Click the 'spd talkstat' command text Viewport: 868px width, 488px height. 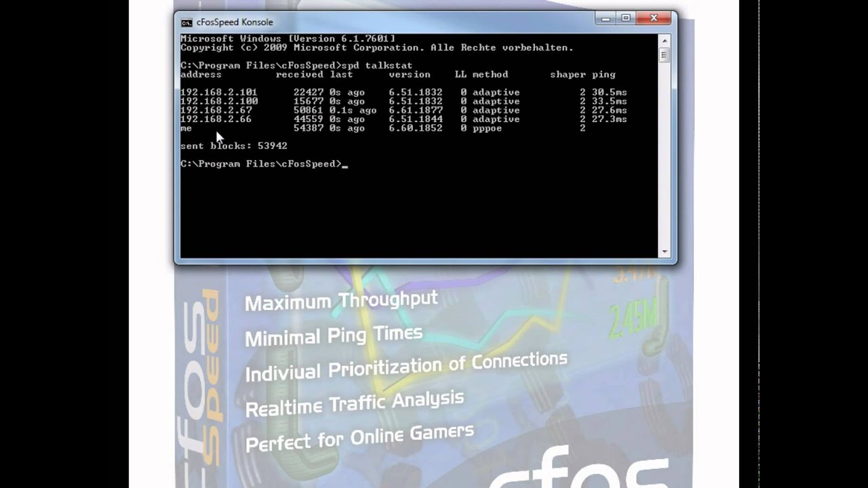(x=377, y=66)
